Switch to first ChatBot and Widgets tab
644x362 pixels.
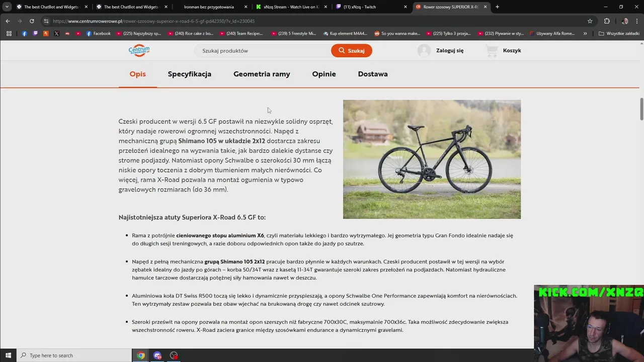tap(51, 7)
